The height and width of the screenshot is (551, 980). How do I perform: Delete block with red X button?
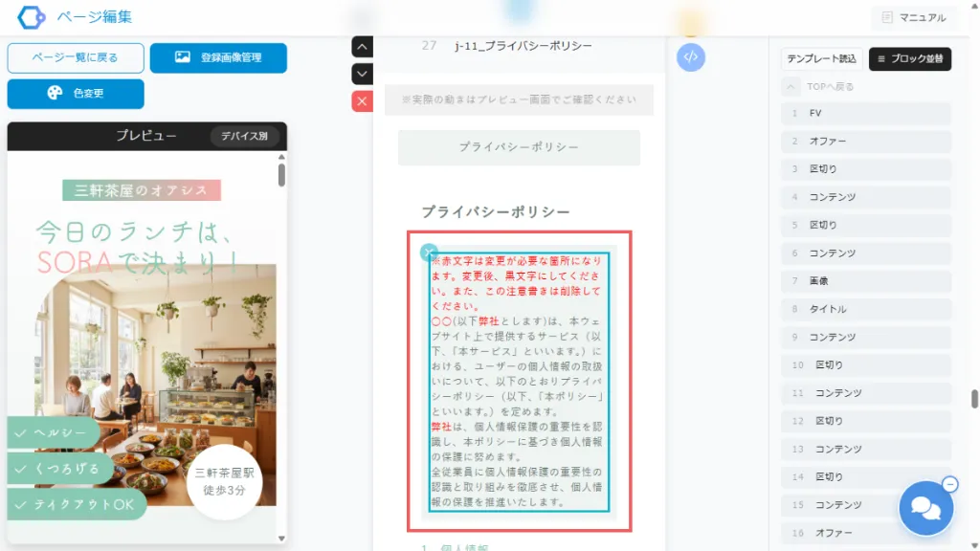pos(363,100)
